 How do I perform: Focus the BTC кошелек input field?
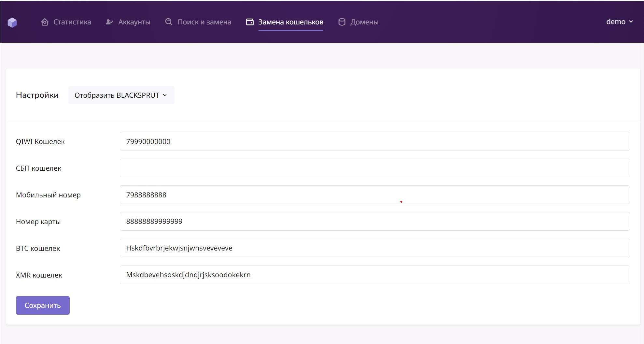pos(374,248)
